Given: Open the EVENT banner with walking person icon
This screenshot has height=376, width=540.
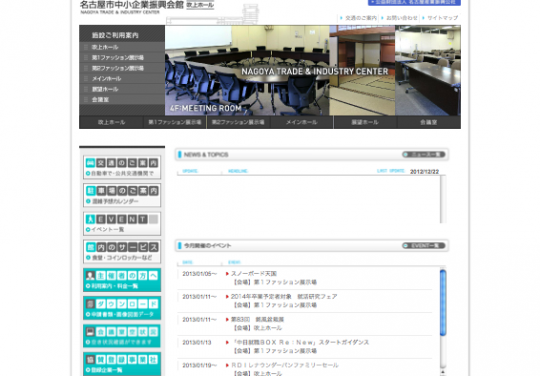Looking at the screenshot, I should [122, 223].
